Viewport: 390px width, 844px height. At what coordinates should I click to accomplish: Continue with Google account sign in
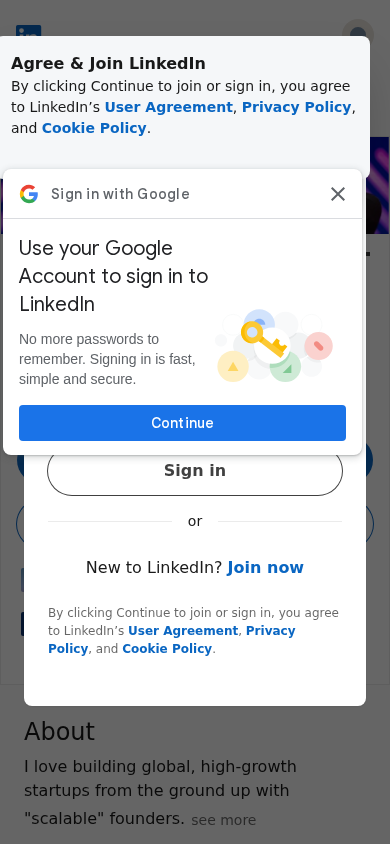(x=182, y=423)
